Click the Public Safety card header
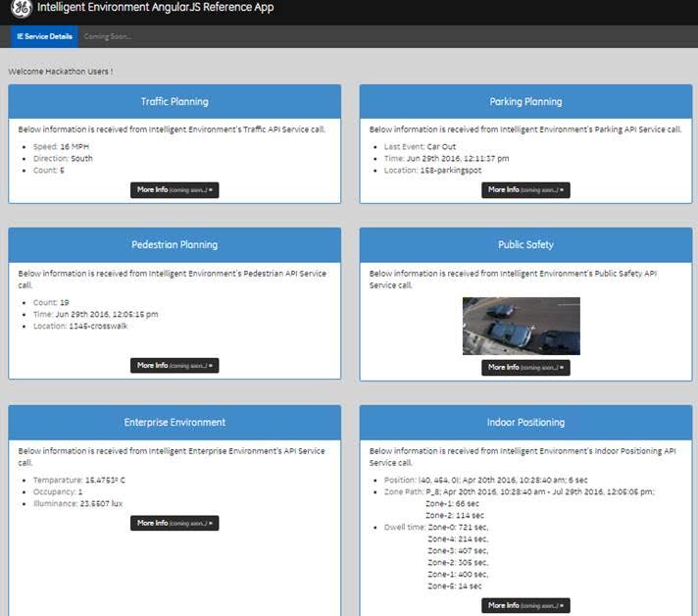The image size is (698, 616). tap(525, 244)
